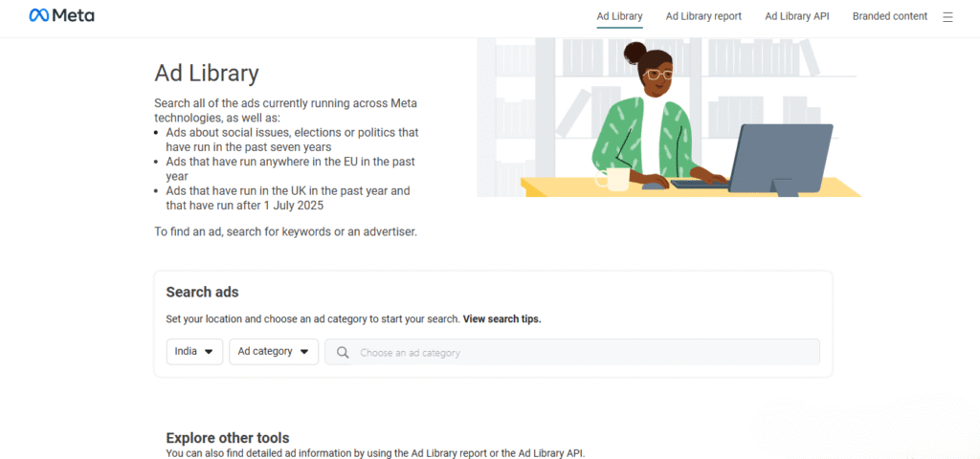Image resolution: width=980 pixels, height=459 pixels.
Task: Open the Branded content tab
Action: (x=890, y=16)
